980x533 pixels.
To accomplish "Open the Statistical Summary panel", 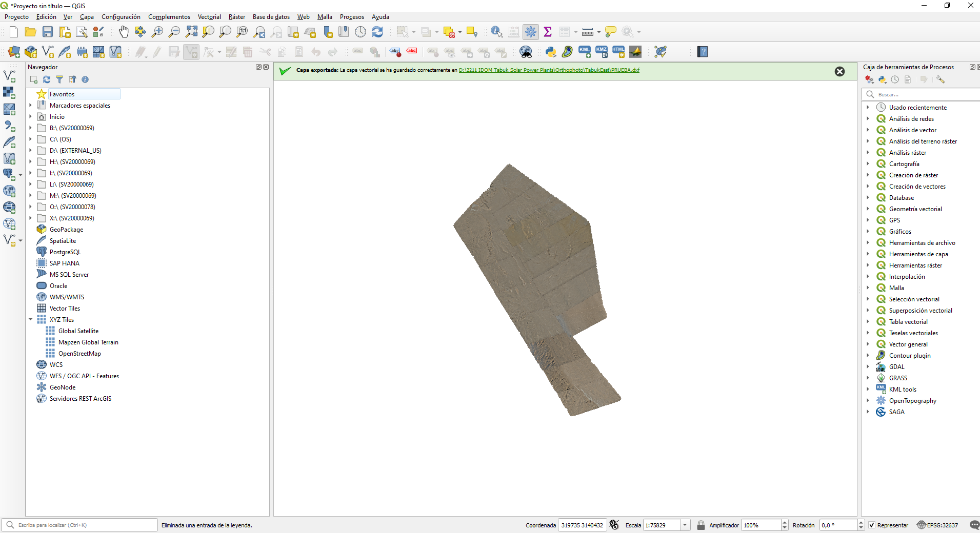I will click(548, 32).
